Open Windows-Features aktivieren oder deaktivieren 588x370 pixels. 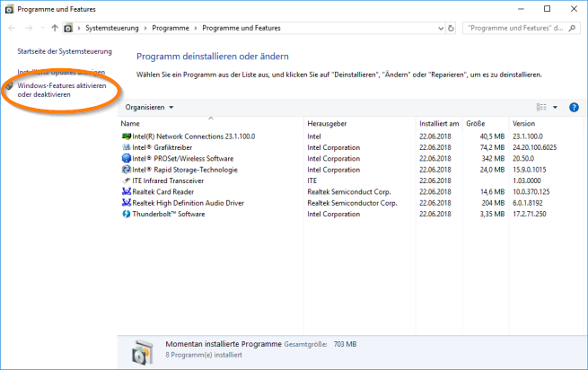62,90
